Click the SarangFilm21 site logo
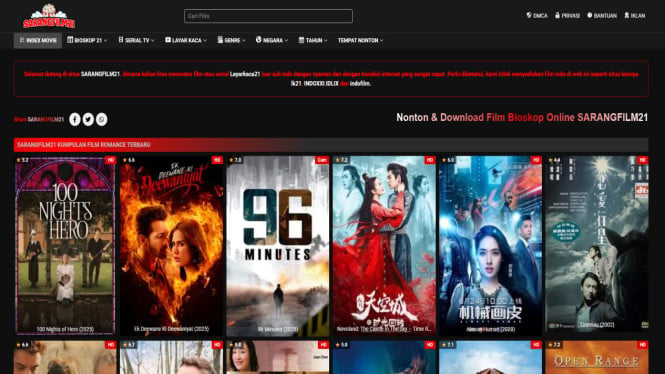Viewport: 665px width, 374px height. pos(49,16)
